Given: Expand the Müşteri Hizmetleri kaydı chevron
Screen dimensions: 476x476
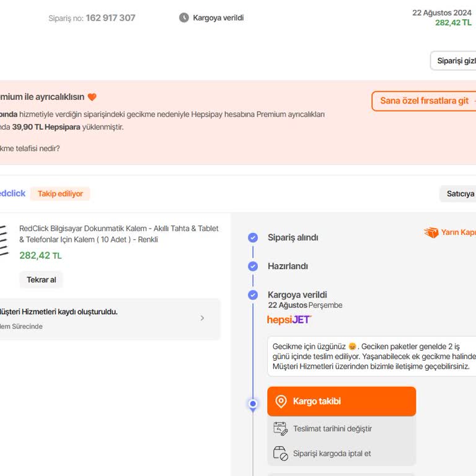Looking at the screenshot, I should 203,318.
